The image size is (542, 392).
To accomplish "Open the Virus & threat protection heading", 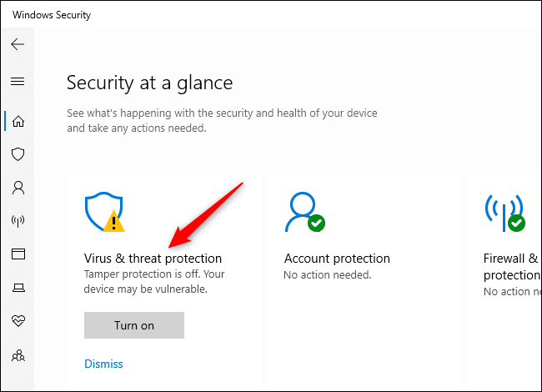I will pos(153,259).
